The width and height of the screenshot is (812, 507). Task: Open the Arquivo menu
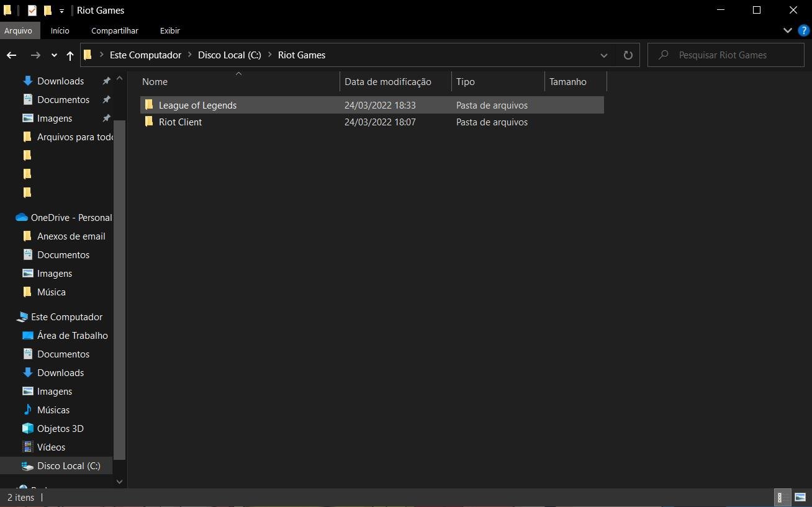click(18, 30)
